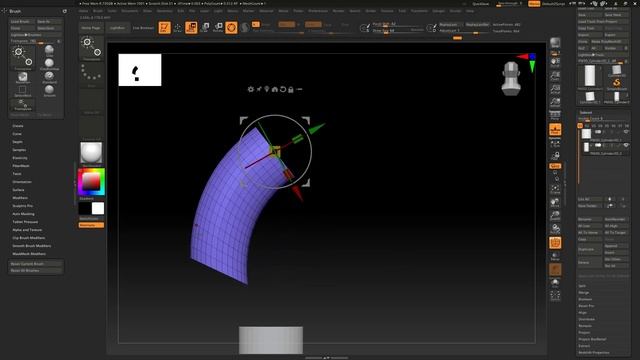Screen dimensions: 640x360
Task: Click gizmo reset orientation arrow icon
Action: pos(282,89)
